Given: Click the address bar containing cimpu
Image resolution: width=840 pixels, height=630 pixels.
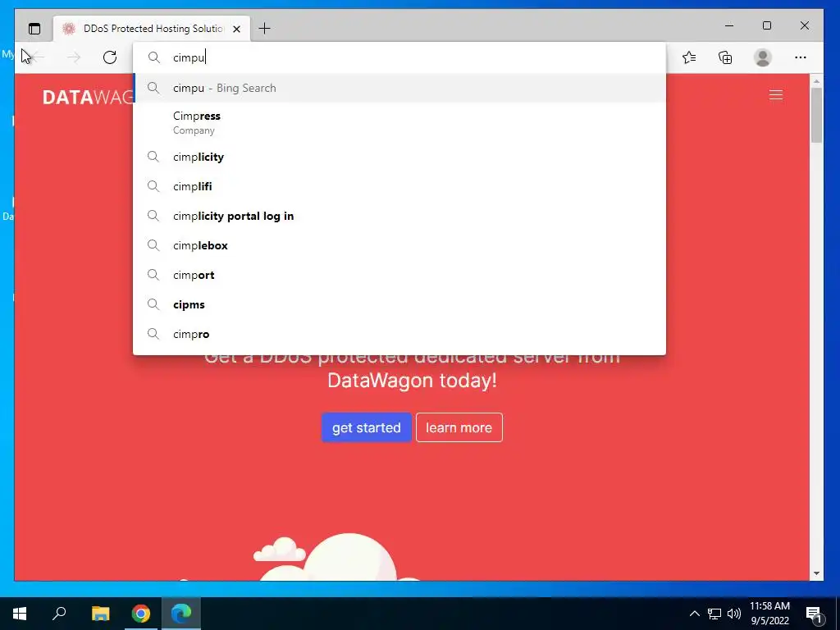Looking at the screenshot, I should 399,57.
